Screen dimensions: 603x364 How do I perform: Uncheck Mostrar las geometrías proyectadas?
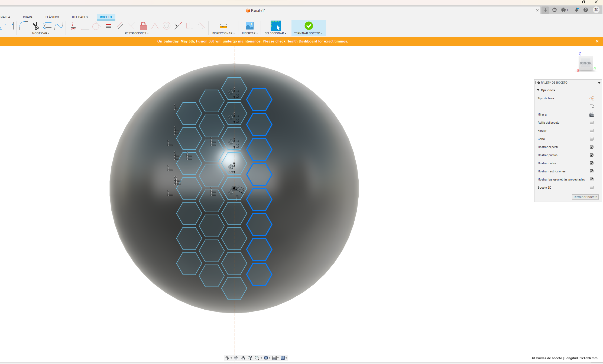tap(592, 179)
